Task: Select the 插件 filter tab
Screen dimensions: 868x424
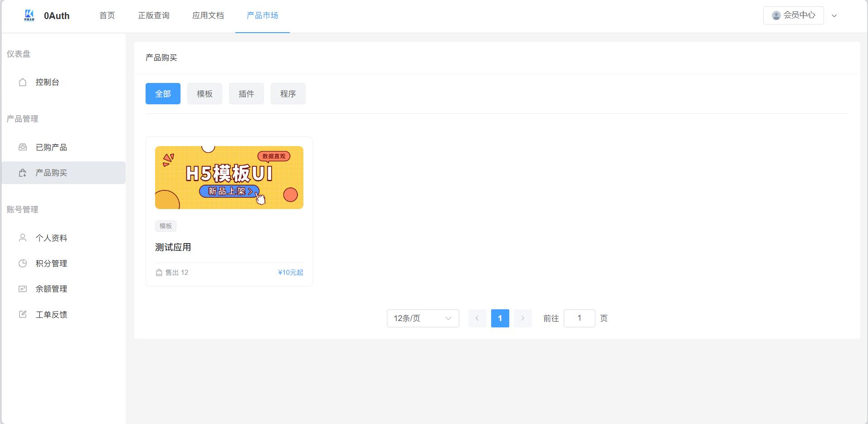Action: coord(246,93)
